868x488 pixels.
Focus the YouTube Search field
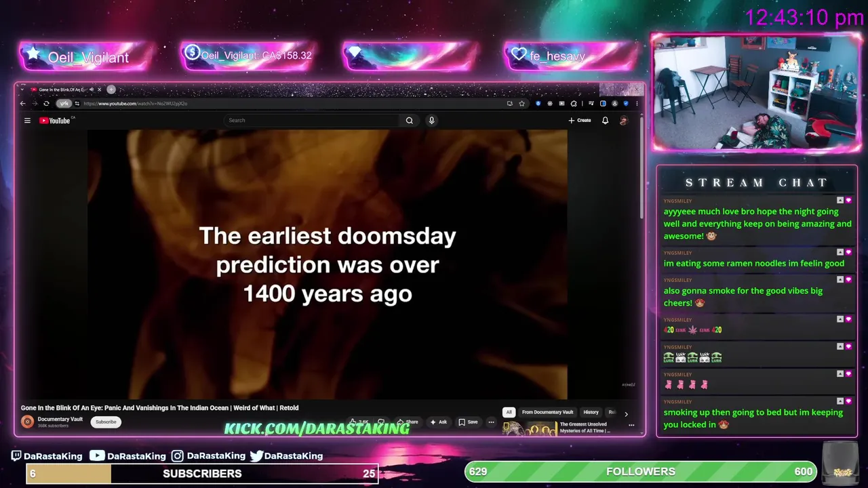312,120
